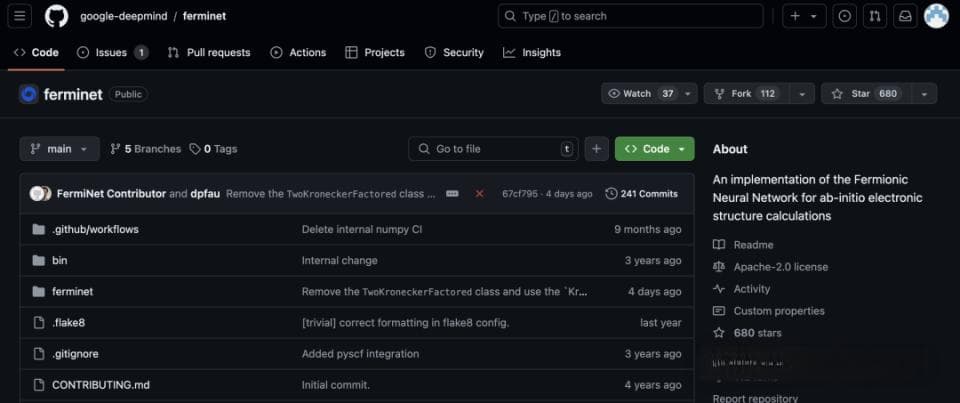Image resolution: width=960 pixels, height=403 pixels.
Task: Open the user avatar menu
Action: point(936,16)
